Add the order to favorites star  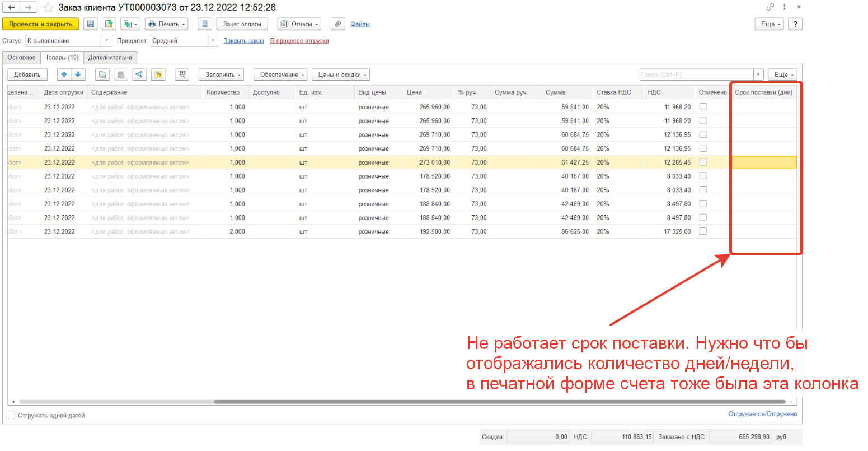coord(49,7)
